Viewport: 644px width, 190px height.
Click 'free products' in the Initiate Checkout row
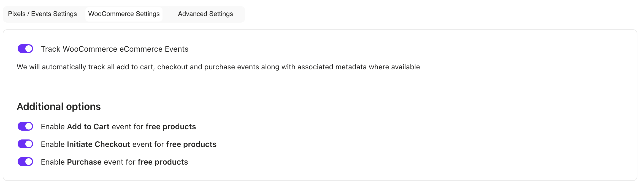tap(191, 144)
